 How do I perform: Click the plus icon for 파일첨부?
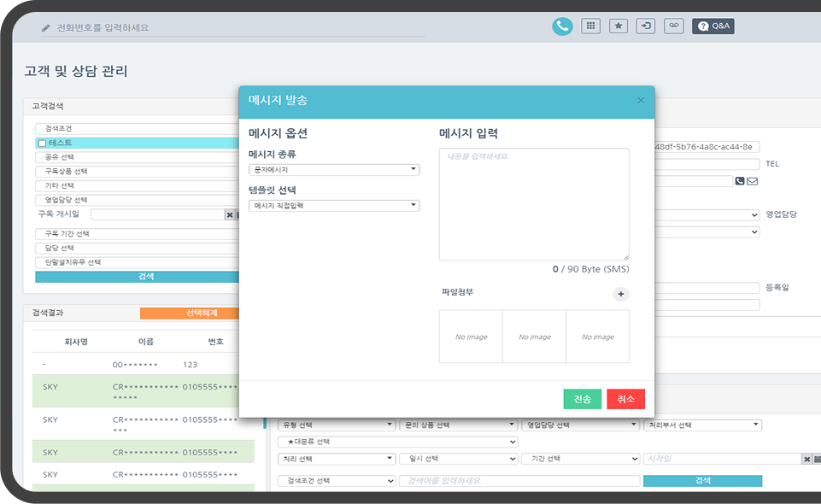point(621,294)
